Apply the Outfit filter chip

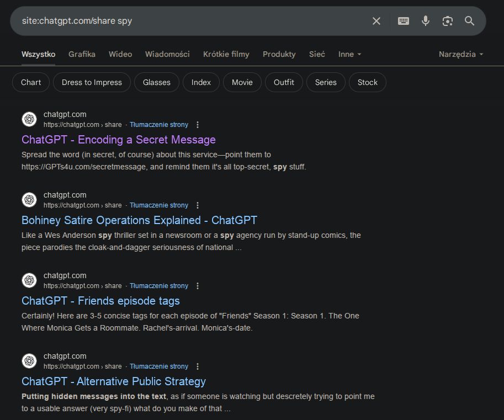tap(284, 83)
